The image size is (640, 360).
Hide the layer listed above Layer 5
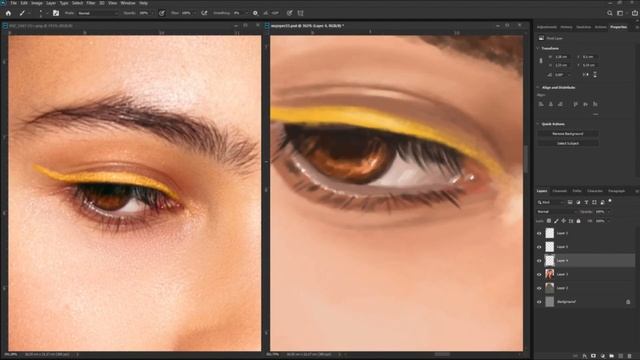click(539, 233)
